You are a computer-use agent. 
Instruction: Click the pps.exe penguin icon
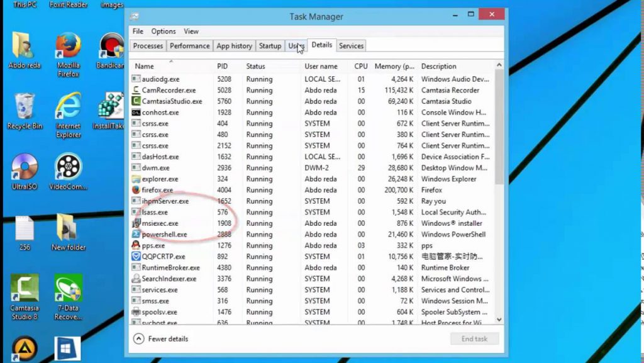pos(136,245)
